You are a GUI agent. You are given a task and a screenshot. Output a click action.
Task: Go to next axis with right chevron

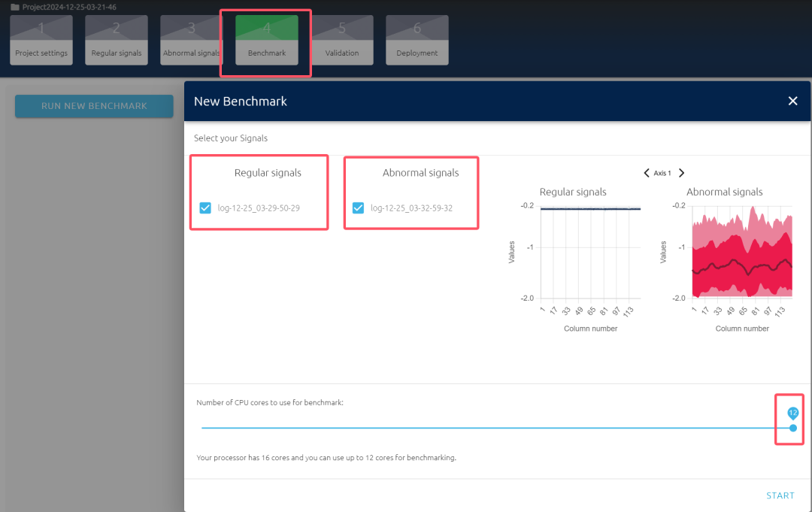[x=681, y=173]
